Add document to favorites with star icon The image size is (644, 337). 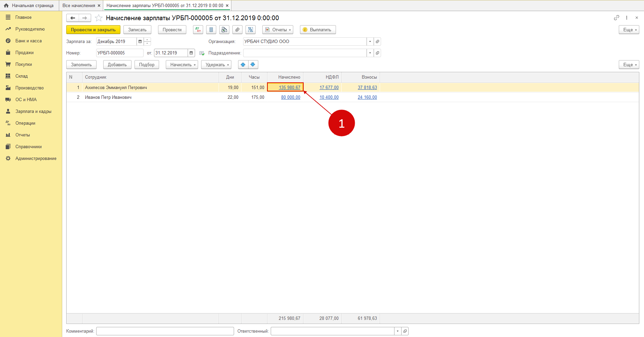coord(99,18)
